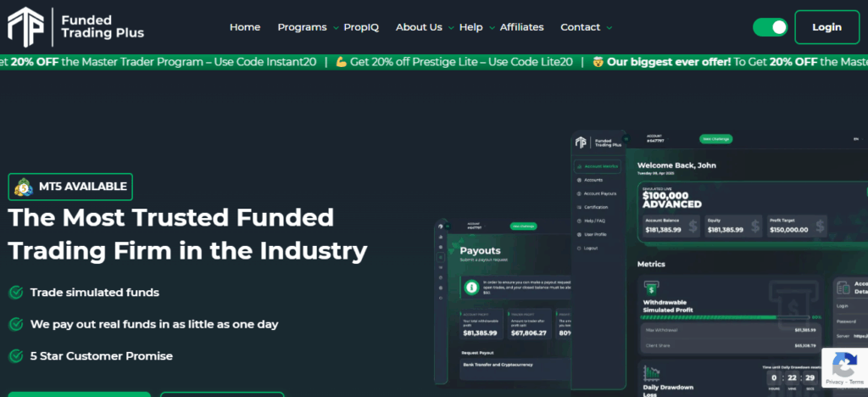The width and height of the screenshot is (868, 397).
Task: Click the Withdrawable Simulated Profit dollar icon
Action: [x=651, y=290]
